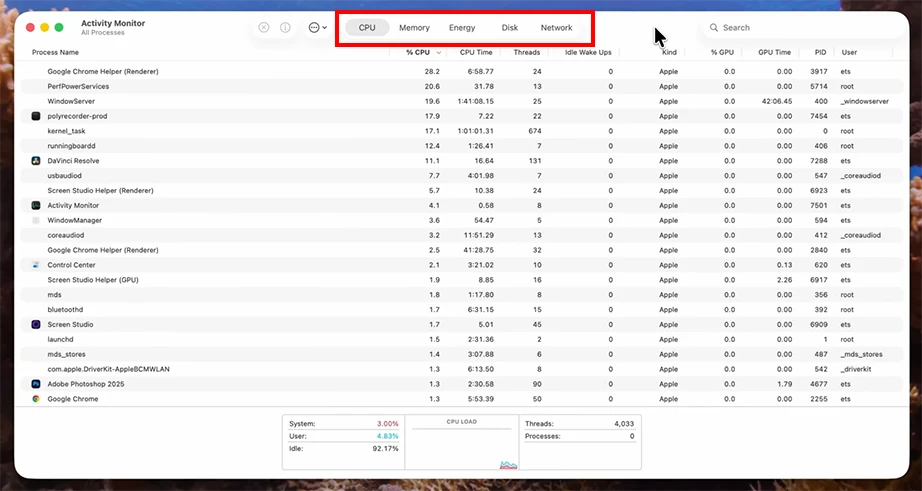Click the Processes count value
Image resolution: width=922 pixels, height=491 pixels.
[632, 436]
